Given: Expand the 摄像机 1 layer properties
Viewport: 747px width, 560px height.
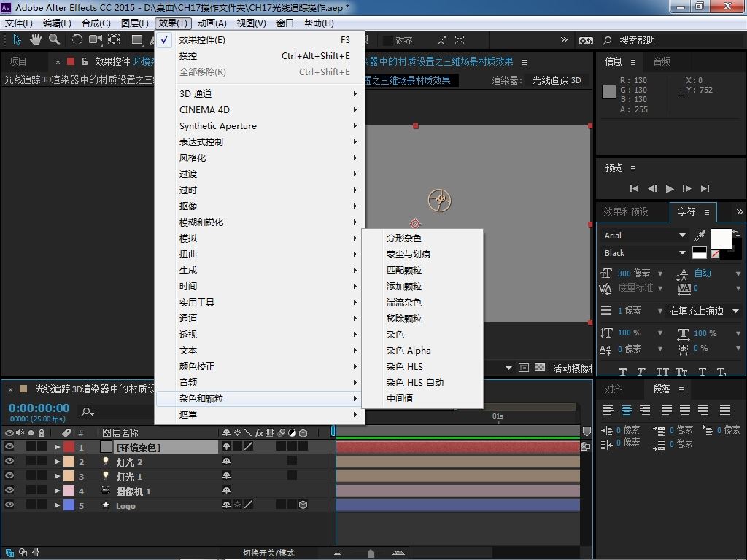Looking at the screenshot, I should (x=57, y=491).
